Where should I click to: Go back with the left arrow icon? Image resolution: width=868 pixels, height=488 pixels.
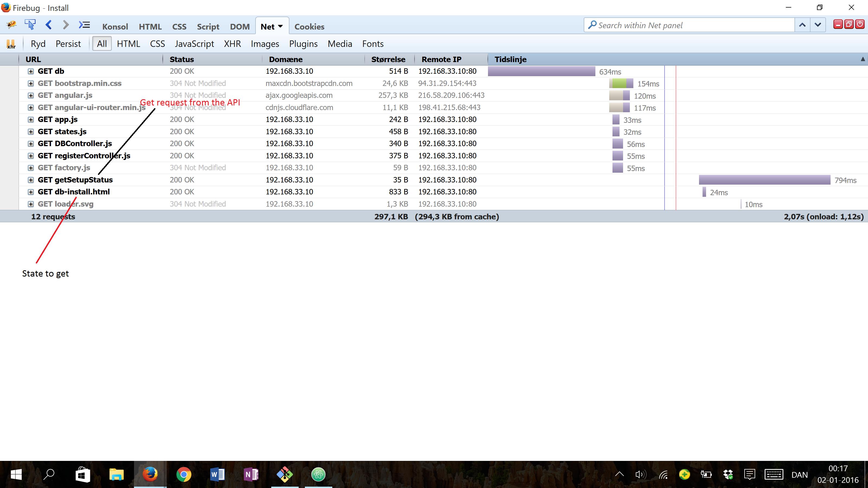pos(49,25)
